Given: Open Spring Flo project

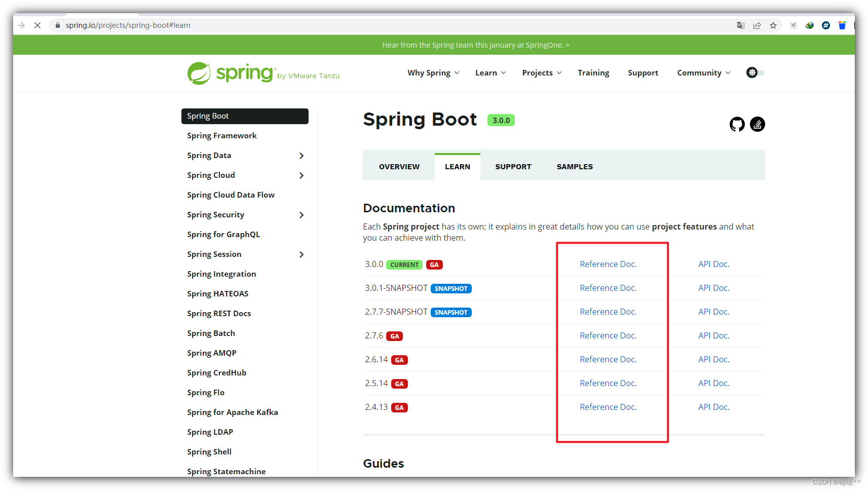Looking at the screenshot, I should tap(206, 393).
